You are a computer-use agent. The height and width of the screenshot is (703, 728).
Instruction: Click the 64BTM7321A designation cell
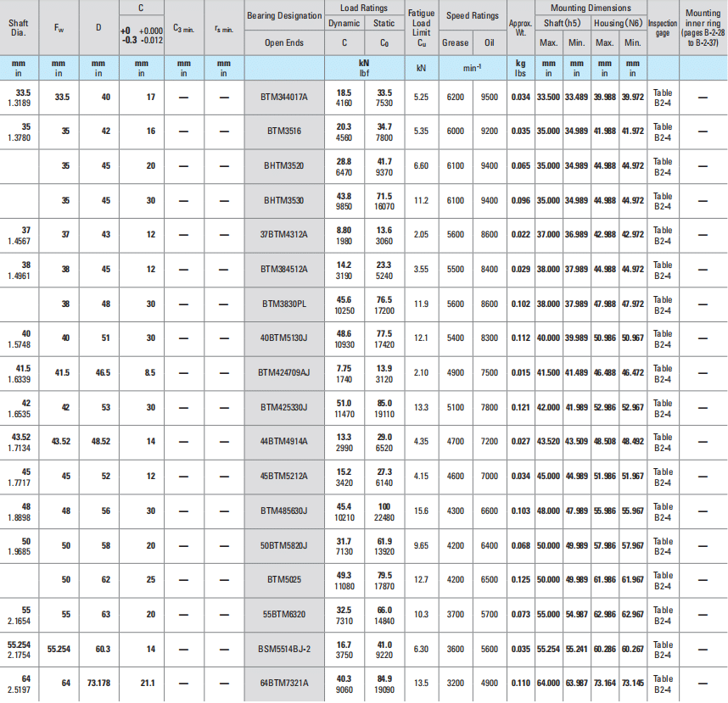tap(283, 683)
